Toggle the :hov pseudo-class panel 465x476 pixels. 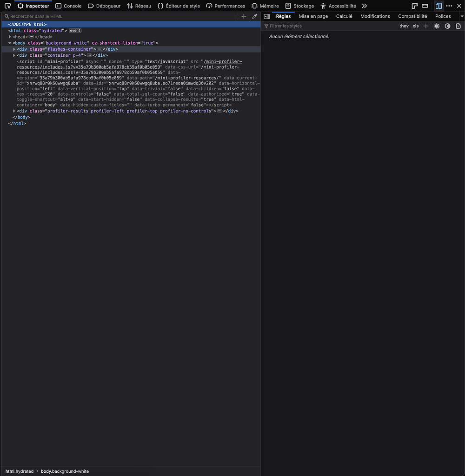point(404,26)
